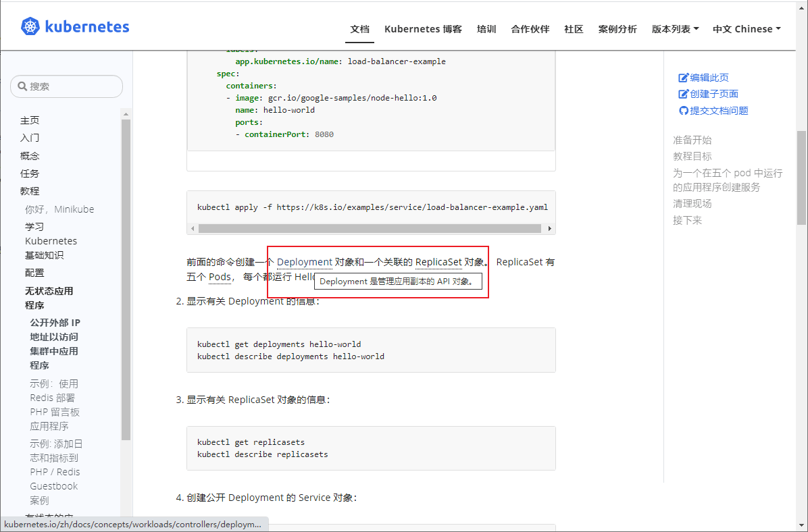Open 公开外部 IP 地址以访问集群中应用程序 page

click(x=55, y=344)
